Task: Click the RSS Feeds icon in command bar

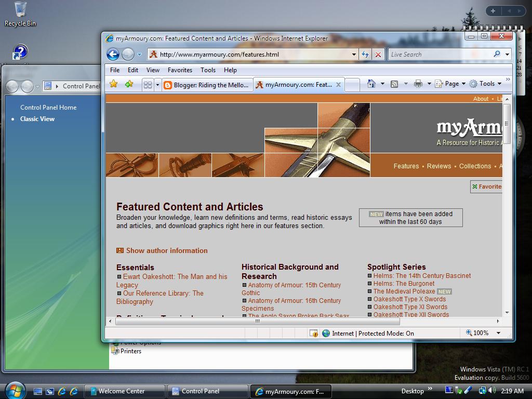Action: click(394, 84)
